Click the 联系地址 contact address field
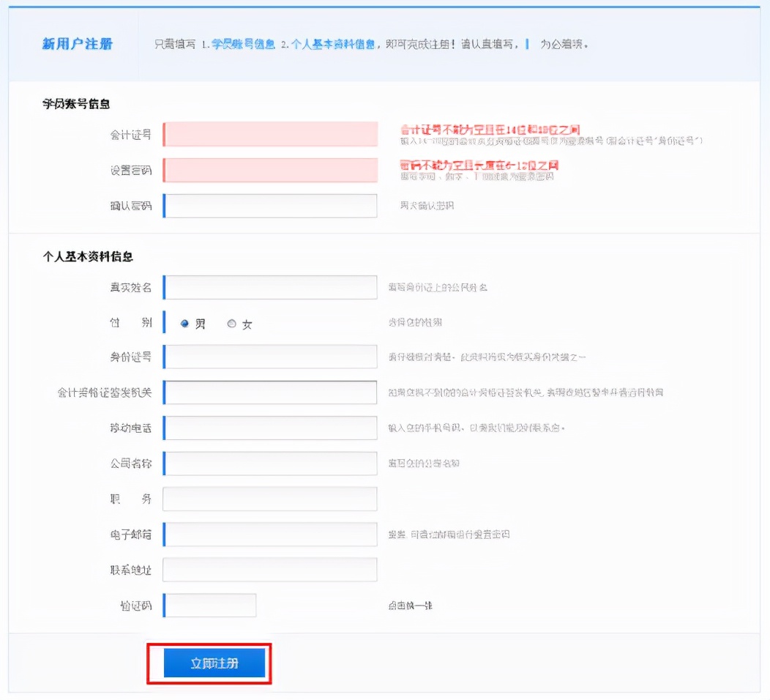 click(269, 569)
